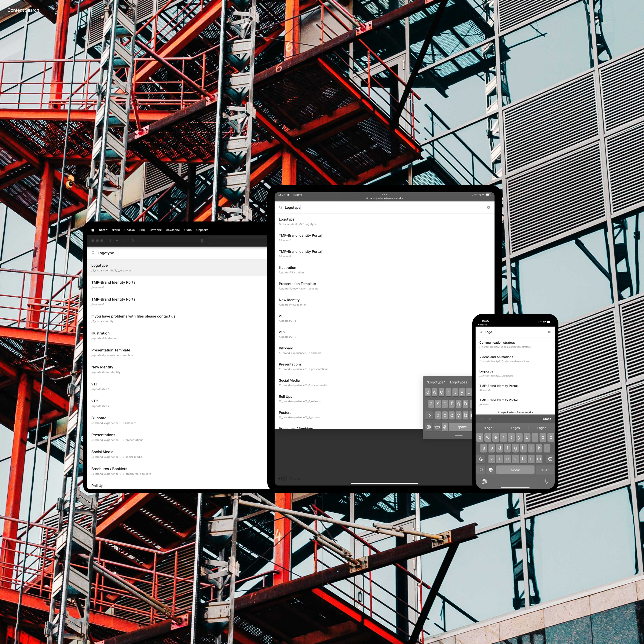The image size is (644, 644).
Task: Toggle the Theme switch on iPad
Action: point(282,479)
